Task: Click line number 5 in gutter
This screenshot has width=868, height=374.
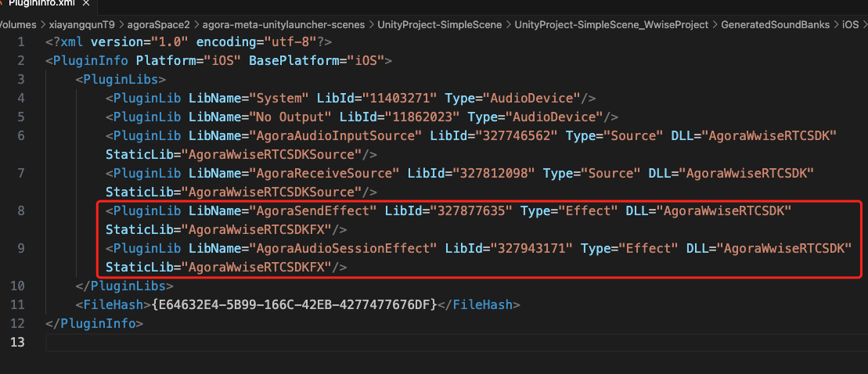Action: [21, 117]
